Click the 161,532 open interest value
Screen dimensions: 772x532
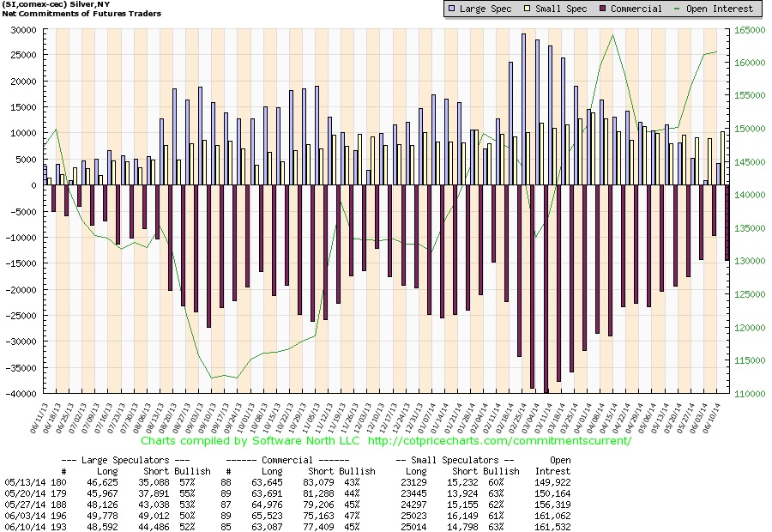pos(553,527)
